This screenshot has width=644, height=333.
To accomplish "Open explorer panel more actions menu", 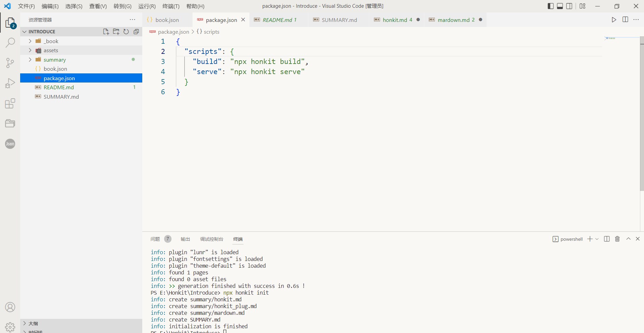I will [x=132, y=20].
